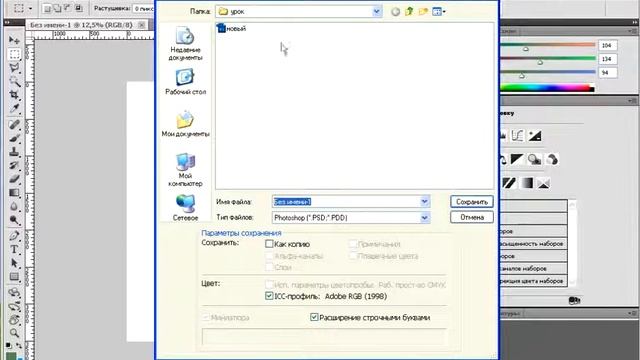Add Exposure adjustment icon
The width and height of the screenshot is (640, 360).
pos(535,136)
